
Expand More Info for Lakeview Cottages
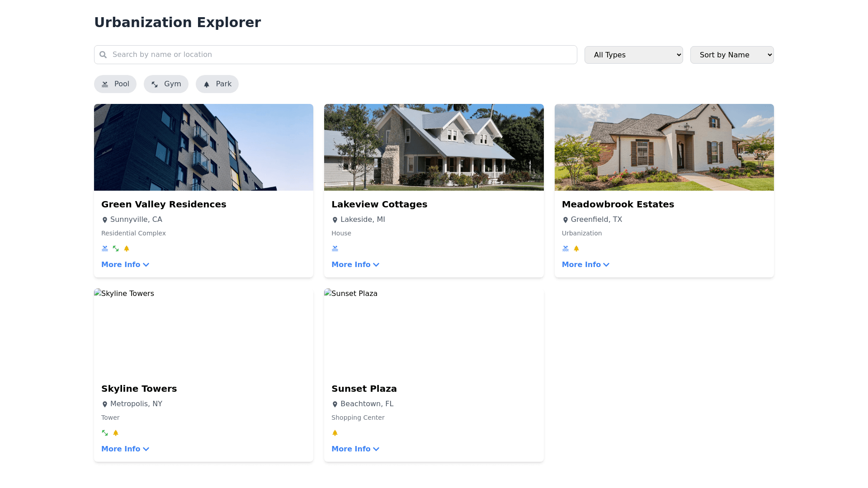click(355, 265)
